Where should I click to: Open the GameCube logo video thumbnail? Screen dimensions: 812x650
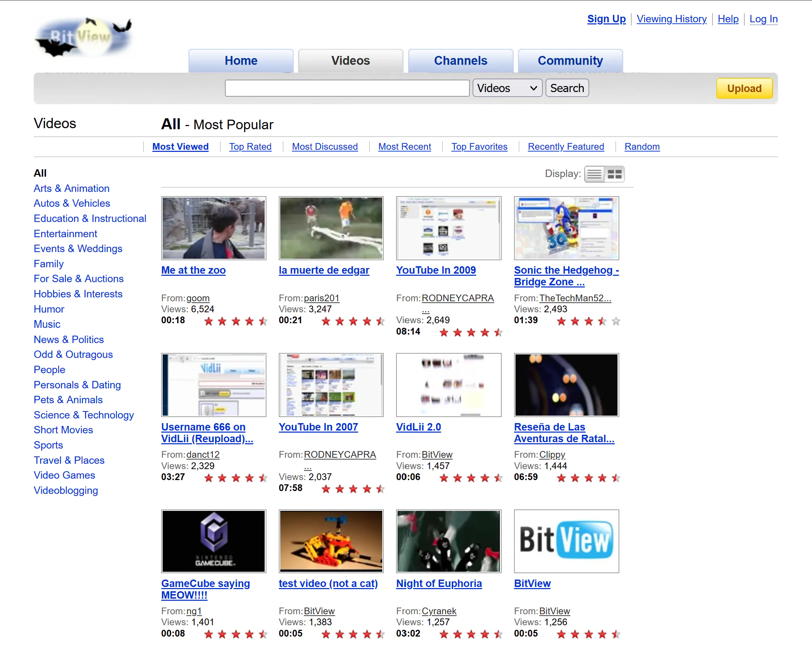pos(214,541)
